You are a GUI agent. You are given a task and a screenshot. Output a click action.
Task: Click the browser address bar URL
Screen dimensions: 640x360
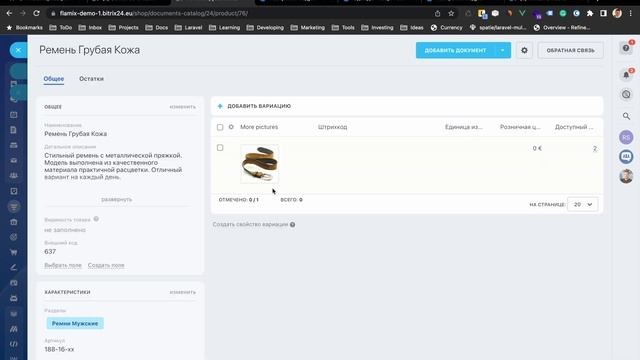[154, 13]
